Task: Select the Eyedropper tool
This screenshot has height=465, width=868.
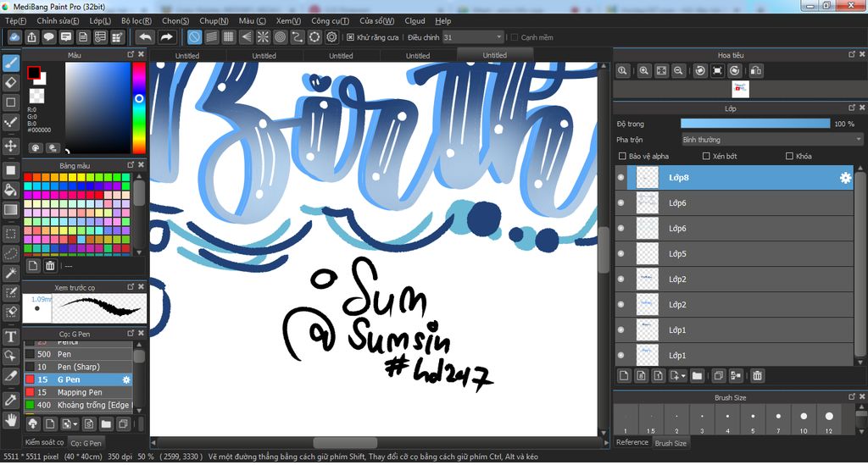Action: coord(10,400)
